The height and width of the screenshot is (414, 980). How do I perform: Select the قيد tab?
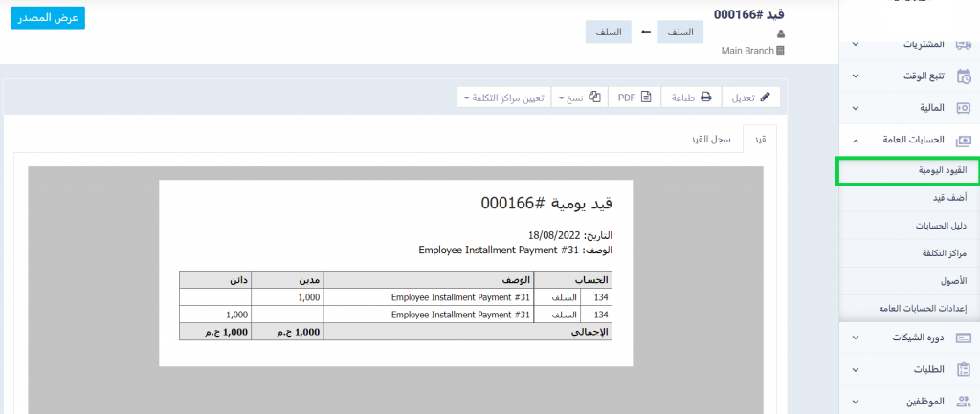(760, 140)
